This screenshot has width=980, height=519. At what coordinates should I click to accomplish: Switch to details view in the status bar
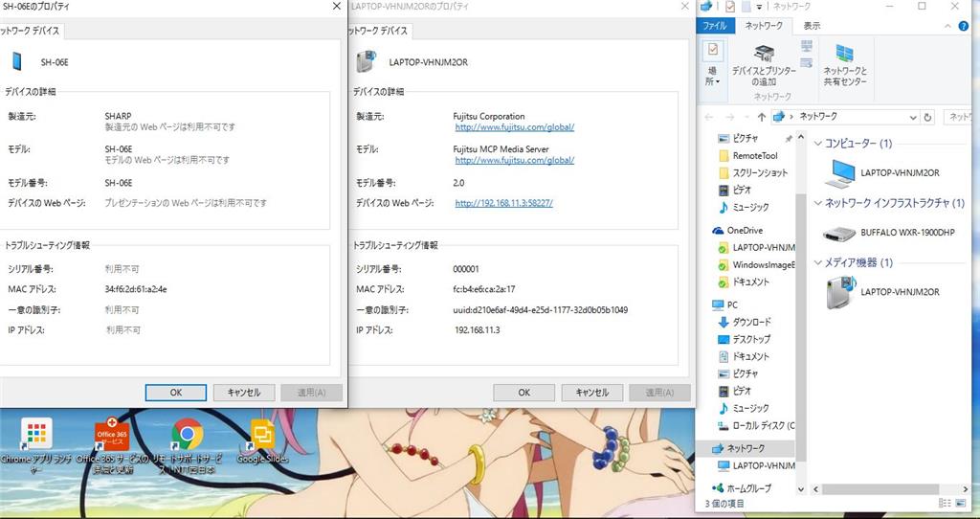(x=945, y=504)
